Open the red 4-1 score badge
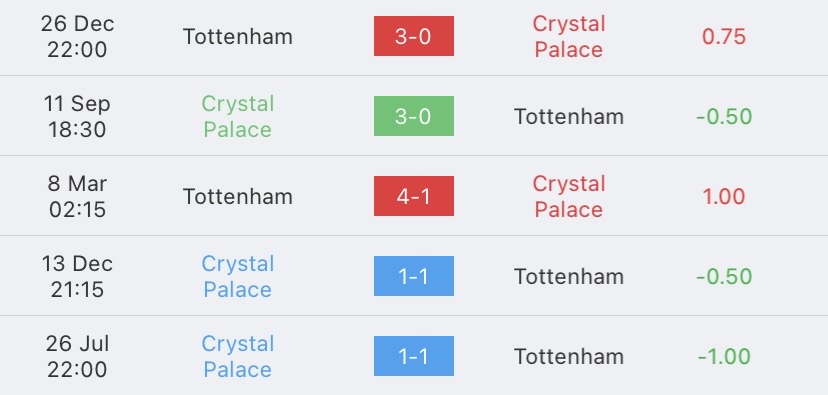Screen dimensions: 828x395 413,196
